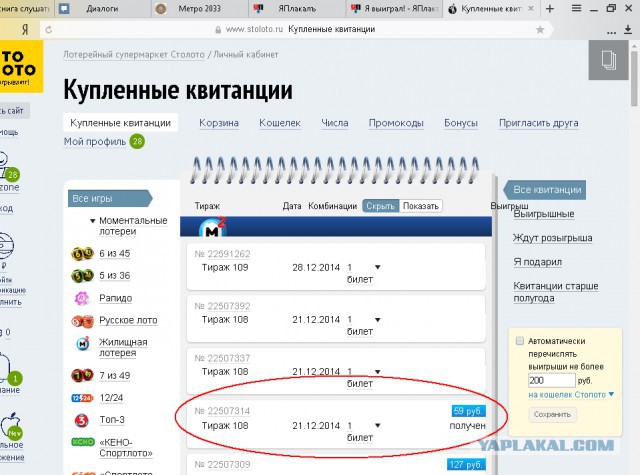Click the Русское лото barrels icon
This screenshot has width=640, height=475.
[82, 321]
